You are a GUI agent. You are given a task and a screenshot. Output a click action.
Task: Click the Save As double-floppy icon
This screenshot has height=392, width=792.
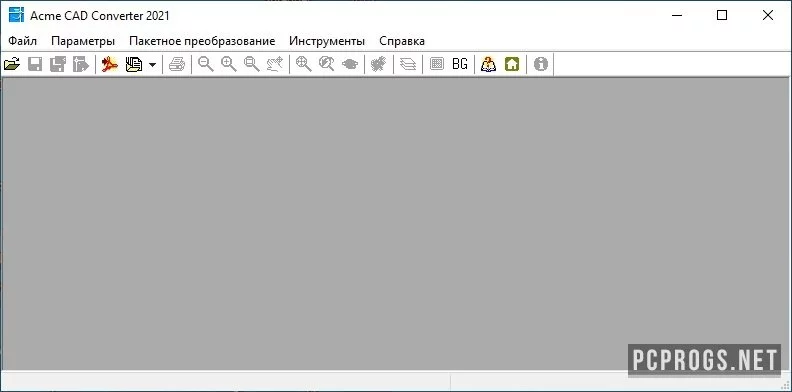pos(58,64)
